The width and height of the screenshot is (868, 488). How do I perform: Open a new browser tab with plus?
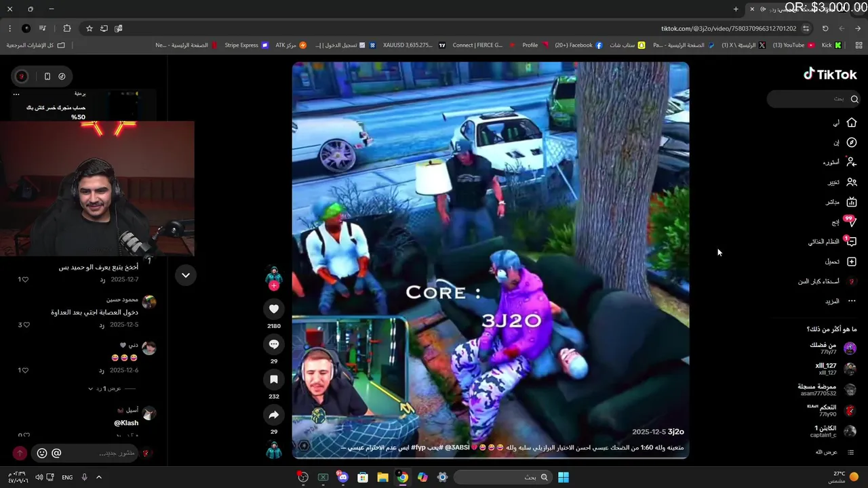[736, 9]
